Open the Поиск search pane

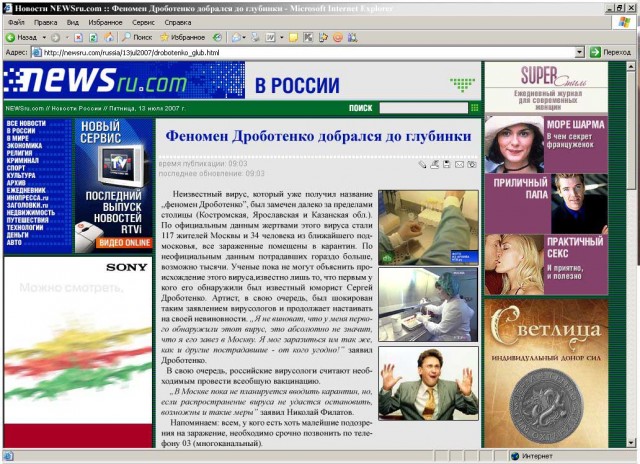tap(137, 38)
